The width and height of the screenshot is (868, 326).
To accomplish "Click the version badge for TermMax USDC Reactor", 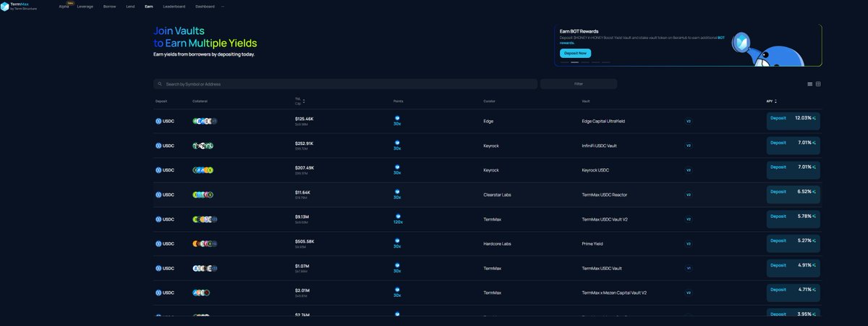I will pyautogui.click(x=689, y=195).
